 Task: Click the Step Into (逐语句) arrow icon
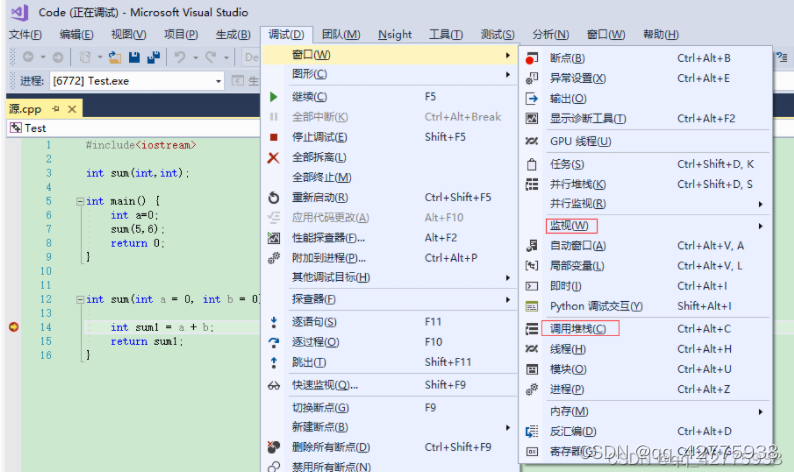tap(273, 322)
